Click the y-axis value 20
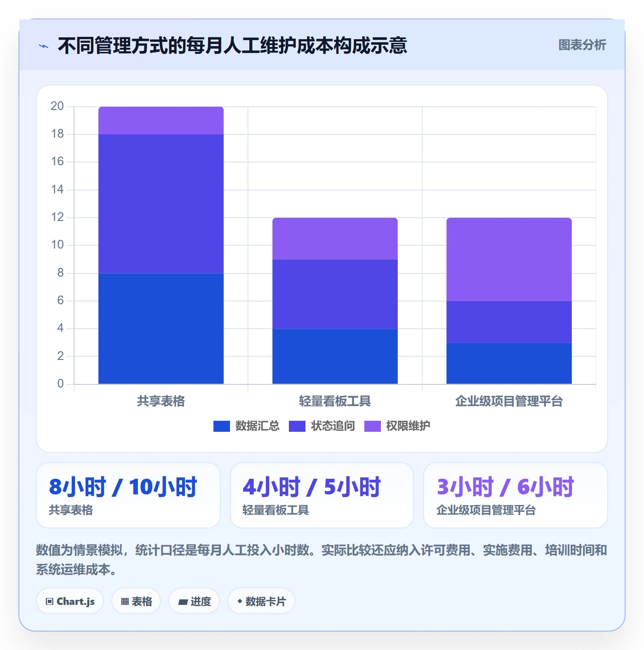Image resolution: width=644 pixels, height=650 pixels. click(57, 106)
